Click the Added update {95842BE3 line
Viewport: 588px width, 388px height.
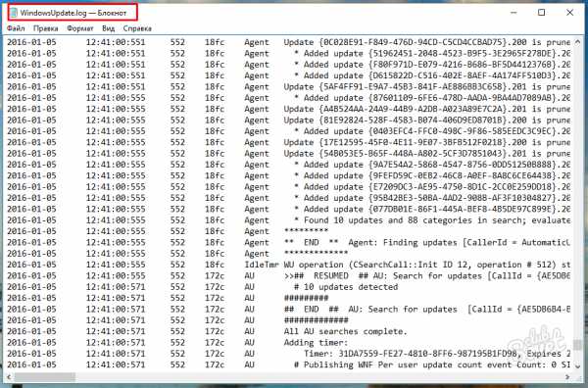coord(288,198)
